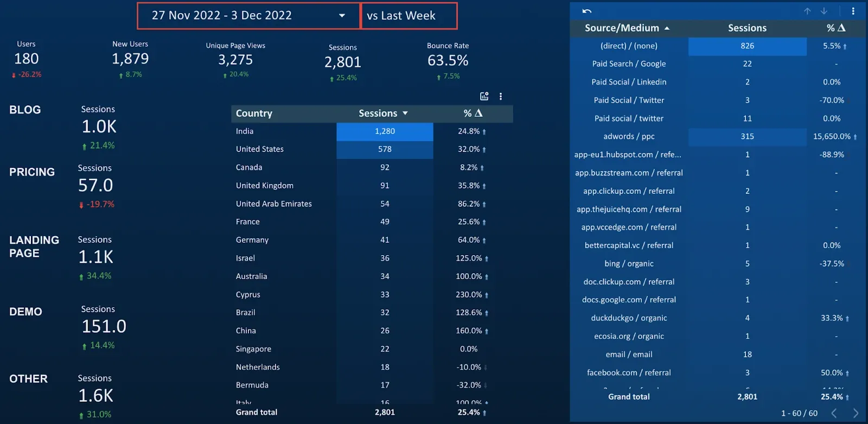Image resolution: width=868 pixels, height=424 pixels.
Task: Select the Bermuda row
Action: [372, 385]
